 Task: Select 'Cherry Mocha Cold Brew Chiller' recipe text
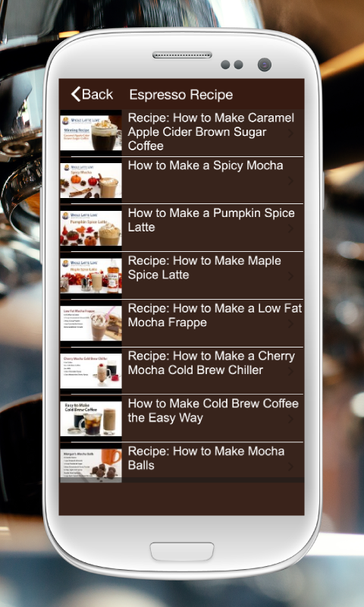(x=212, y=363)
